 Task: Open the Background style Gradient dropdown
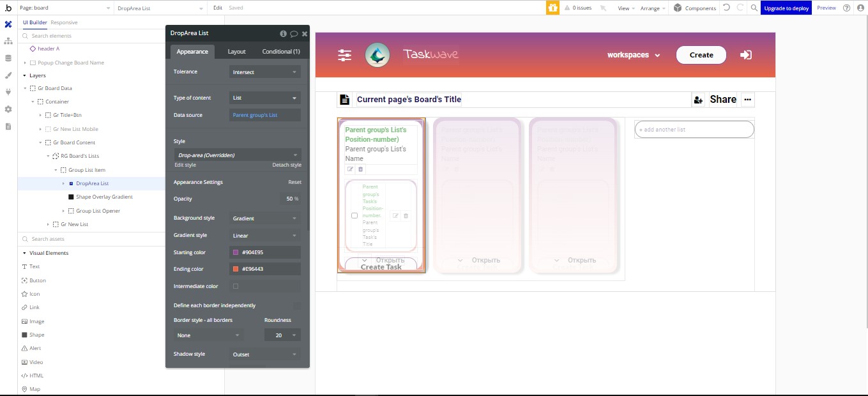[x=264, y=218]
